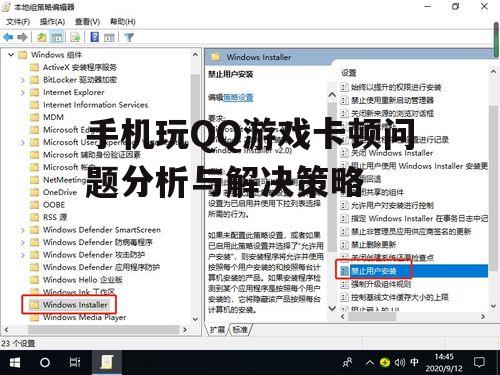
Task: Toggle the show/hide action pane toolbar icon
Action: click(109, 37)
